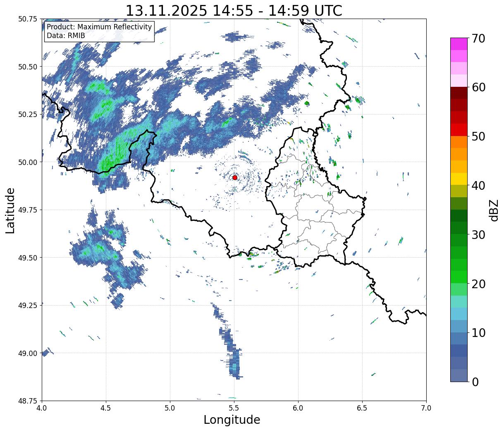Click colorbar tick label "60"
The width and height of the screenshot is (504, 430).
click(478, 87)
